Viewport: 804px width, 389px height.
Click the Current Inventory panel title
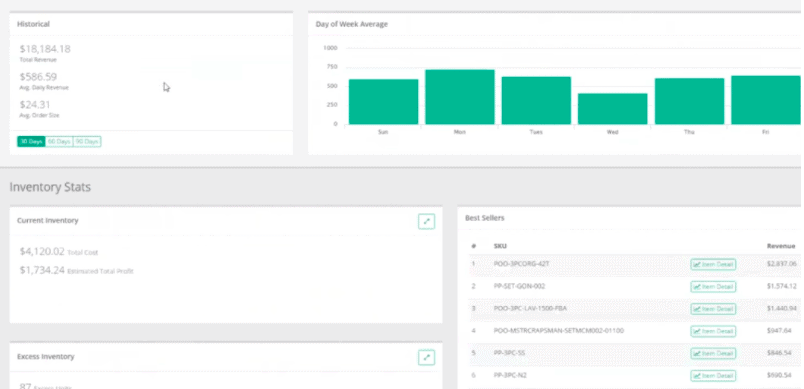click(x=48, y=220)
